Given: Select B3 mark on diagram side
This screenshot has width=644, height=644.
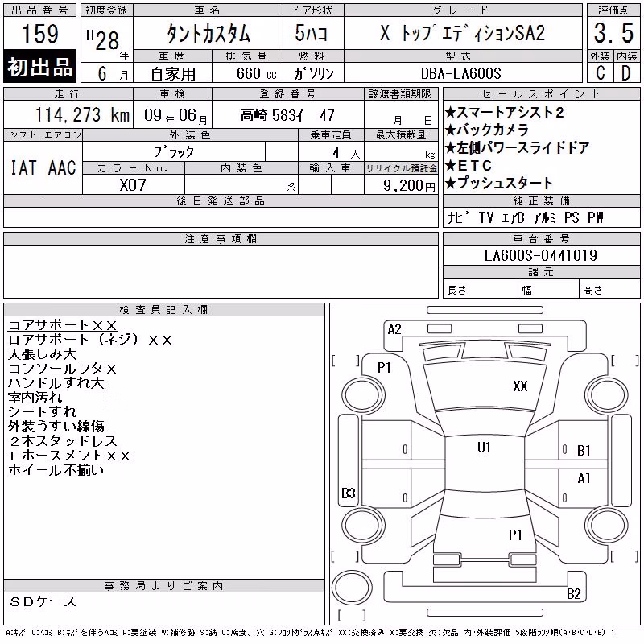Looking at the screenshot, I should pyautogui.click(x=349, y=493).
